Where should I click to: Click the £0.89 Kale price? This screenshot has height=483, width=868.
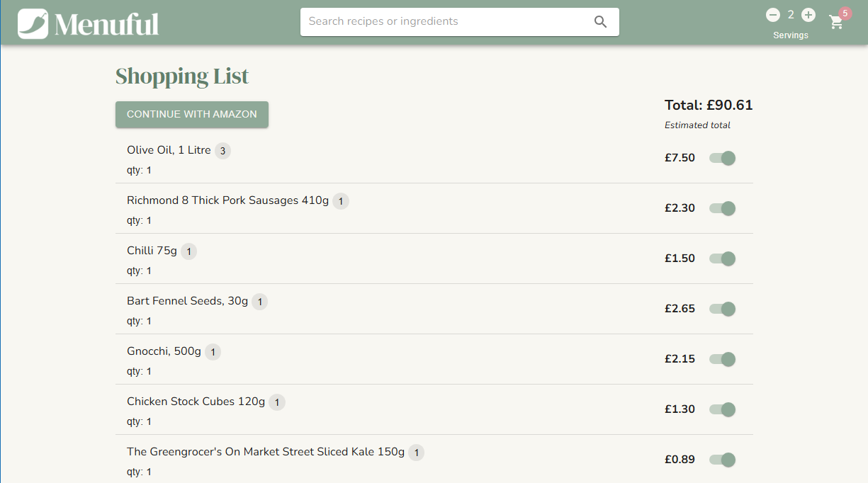[680, 460]
